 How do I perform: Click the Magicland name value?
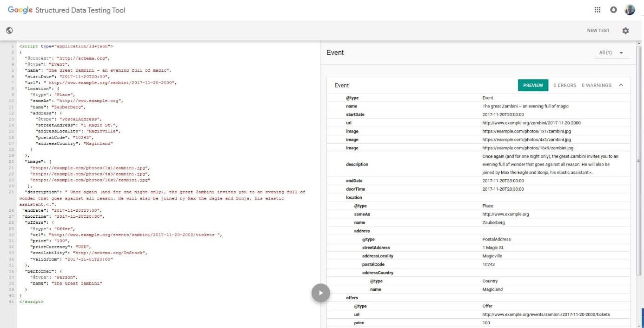492,289
